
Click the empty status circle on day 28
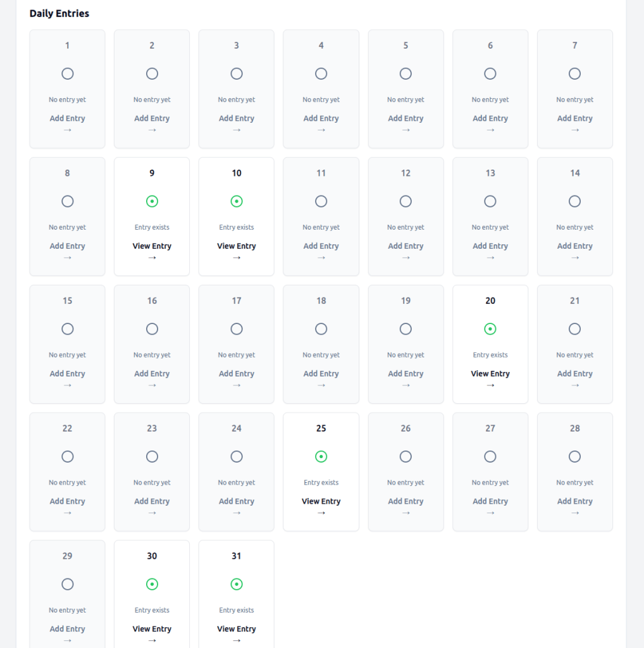click(574, 456)
